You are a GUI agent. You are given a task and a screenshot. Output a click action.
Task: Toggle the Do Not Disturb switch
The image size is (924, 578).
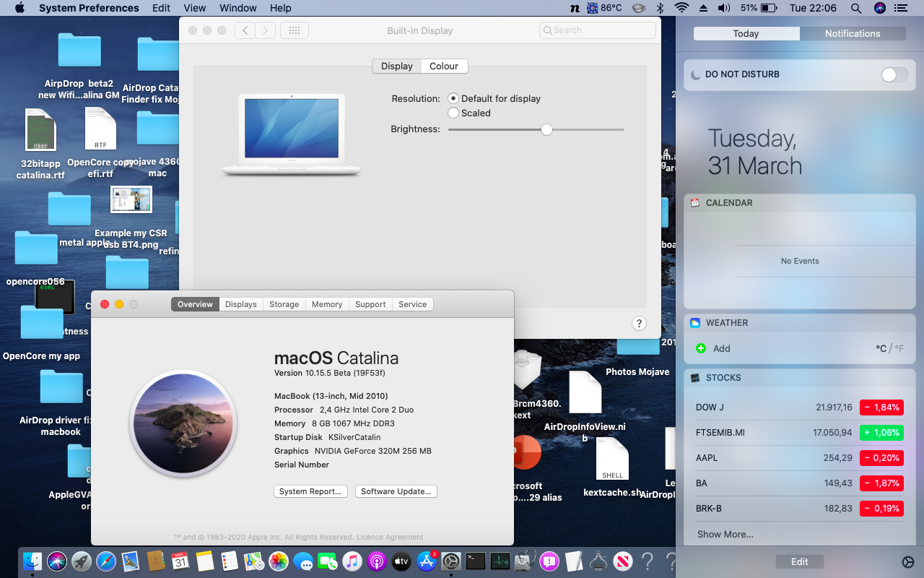pyautogui.click(x=895, y=74)
